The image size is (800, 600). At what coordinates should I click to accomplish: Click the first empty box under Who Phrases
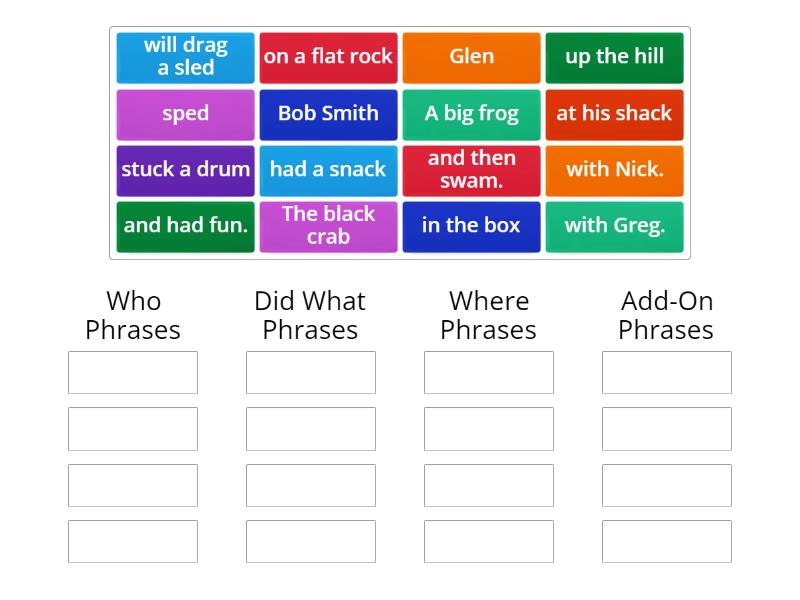pyautogui.click(x=132, y=372)
